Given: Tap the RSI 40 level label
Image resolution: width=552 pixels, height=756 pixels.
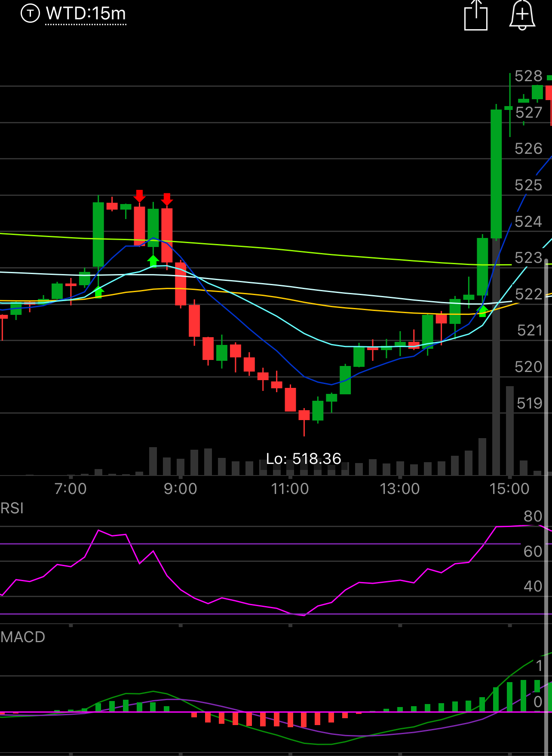Looking at the screenshot, I should 533,586.
